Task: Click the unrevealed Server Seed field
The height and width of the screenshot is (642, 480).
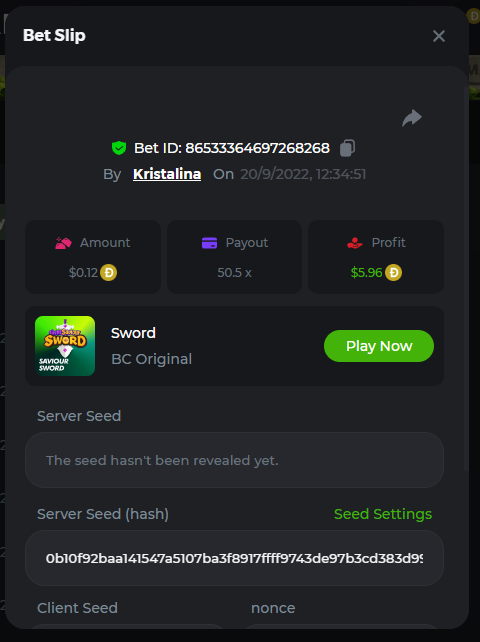Action: 234,460
